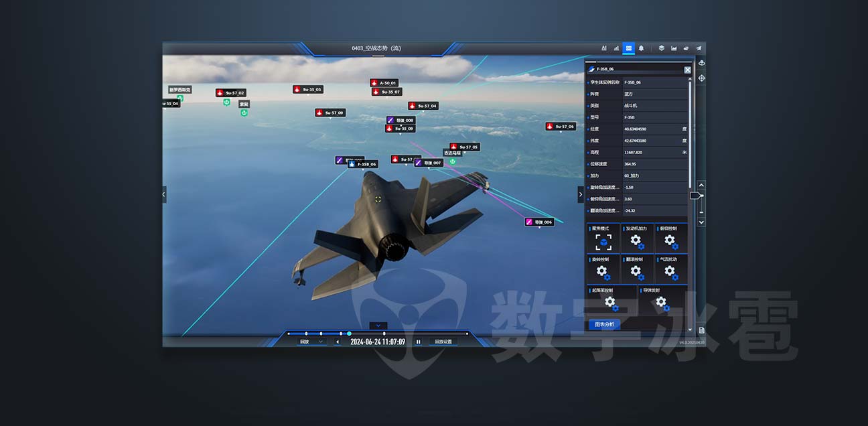
Task: Click the 0403_空战态势 title tab
Action: 376,48
